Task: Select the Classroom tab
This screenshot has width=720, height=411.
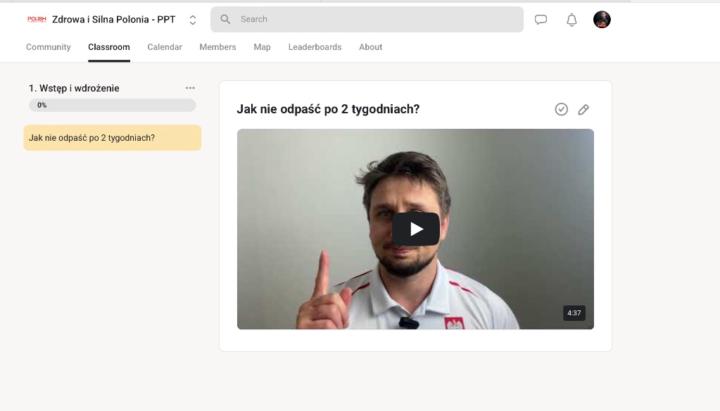Action: tap(109, 47)
